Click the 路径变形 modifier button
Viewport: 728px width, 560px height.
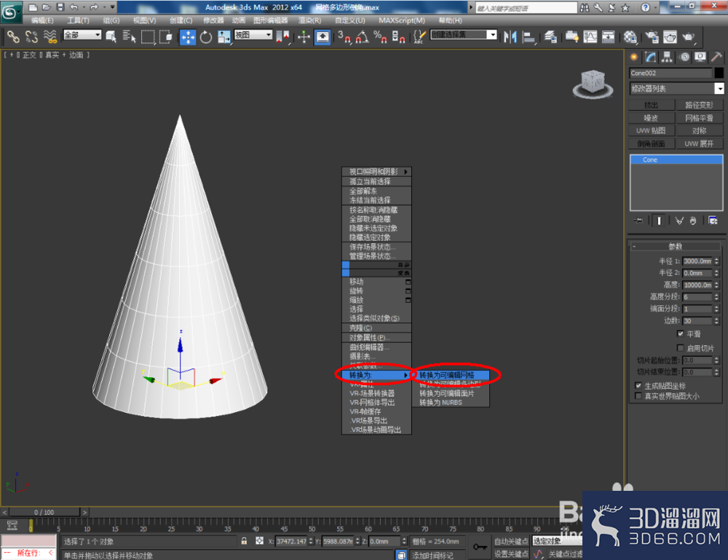point(699,105)
